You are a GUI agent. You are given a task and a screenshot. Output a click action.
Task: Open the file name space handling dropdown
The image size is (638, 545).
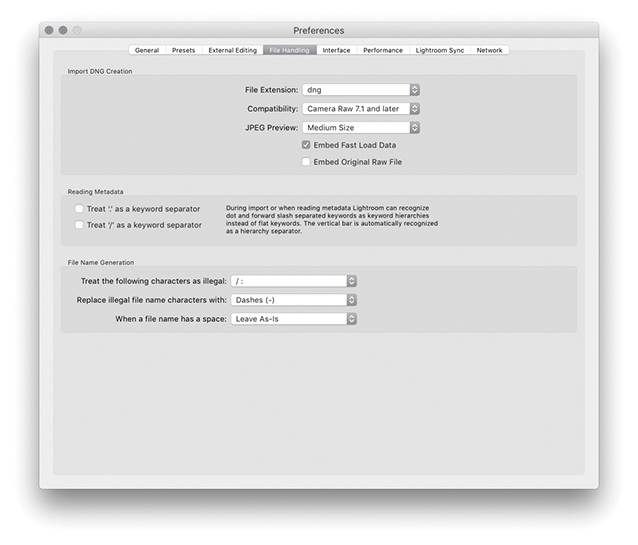[x=294, y=319]
